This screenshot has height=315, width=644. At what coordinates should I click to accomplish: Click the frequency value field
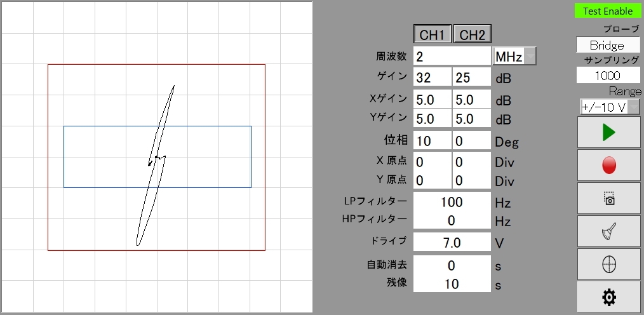click(x=452, y=57)
